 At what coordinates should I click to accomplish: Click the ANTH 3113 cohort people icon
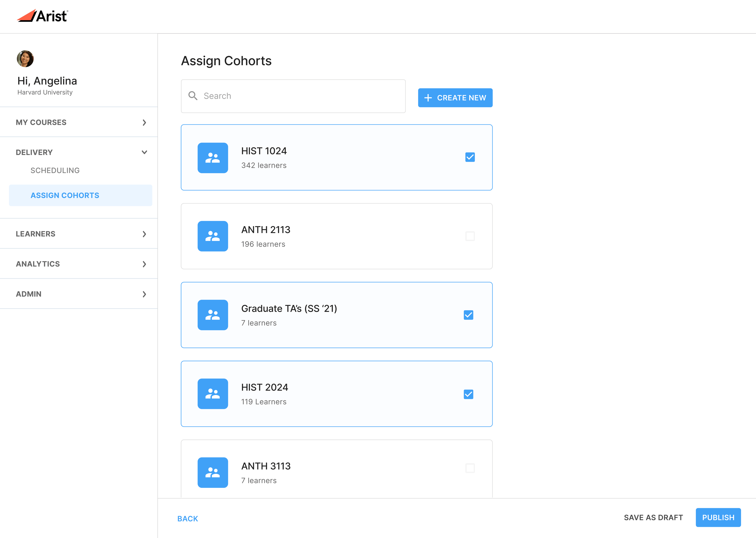[x=212, y=473]
